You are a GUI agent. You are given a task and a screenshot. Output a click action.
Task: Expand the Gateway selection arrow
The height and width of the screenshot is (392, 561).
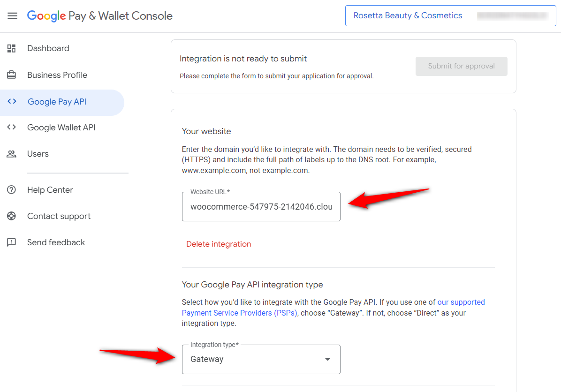[327, 359]
